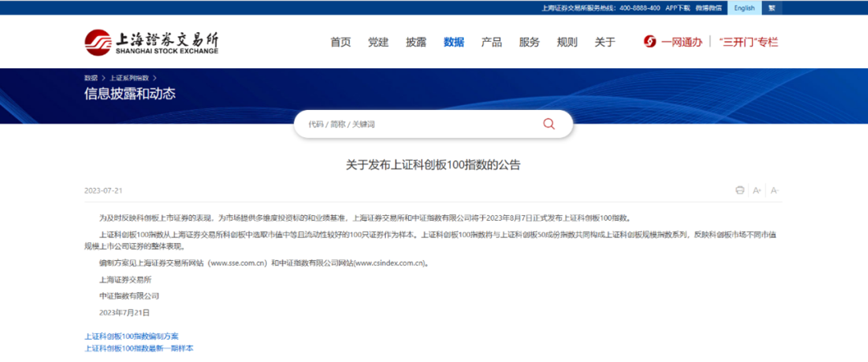Viewport: 868px width, 362px height.
Task: Open 上证科创板100指数编制方案 attachment link
Action: 132,336
